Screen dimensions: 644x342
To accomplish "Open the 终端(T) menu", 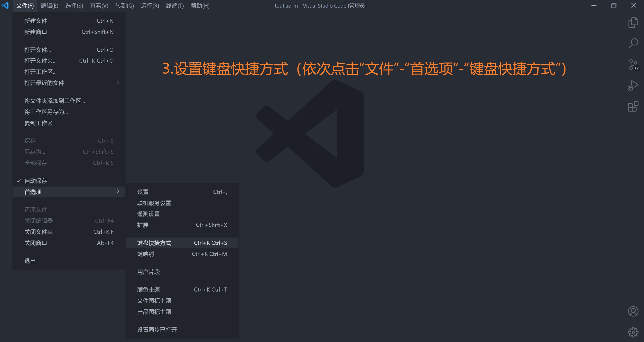I will [x=175, y=6].
